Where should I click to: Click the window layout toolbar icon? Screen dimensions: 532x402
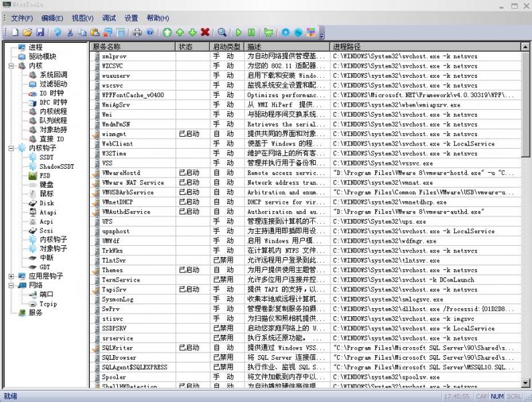(x=121, y=33)
